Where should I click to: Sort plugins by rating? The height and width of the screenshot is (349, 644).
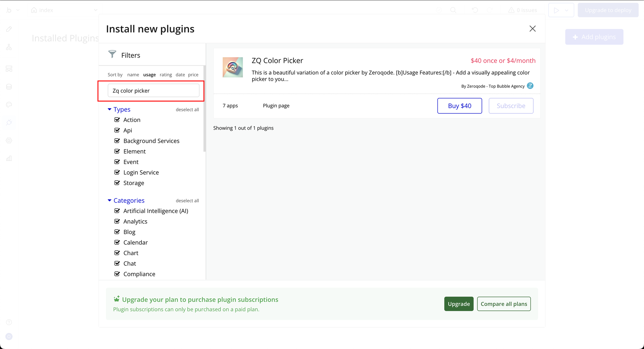(x=166, y=75)
